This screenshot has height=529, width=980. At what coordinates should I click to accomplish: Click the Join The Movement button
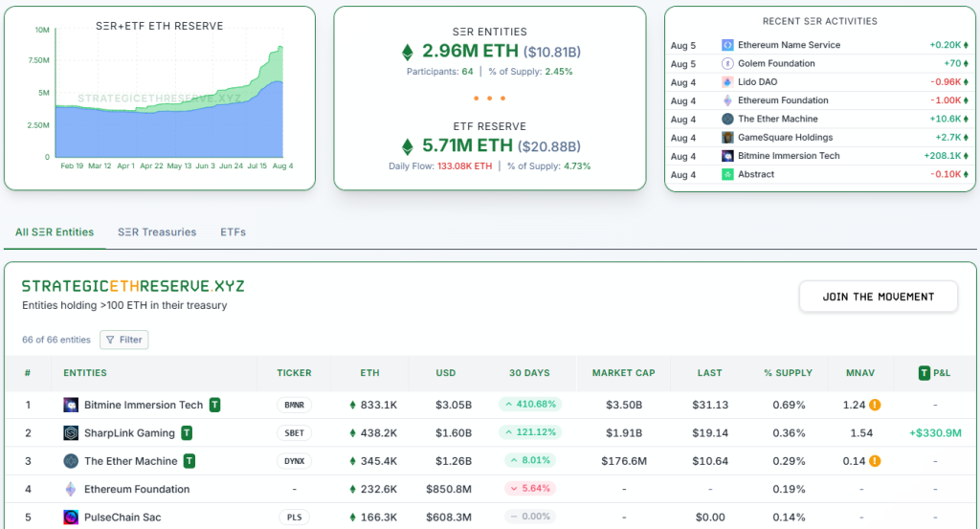878,297
